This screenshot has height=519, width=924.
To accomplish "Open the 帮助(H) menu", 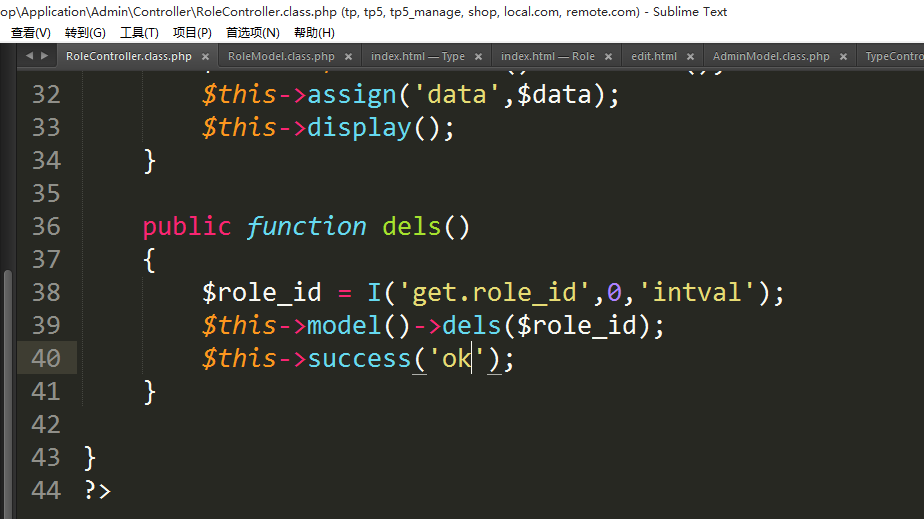I will (314, 33).
